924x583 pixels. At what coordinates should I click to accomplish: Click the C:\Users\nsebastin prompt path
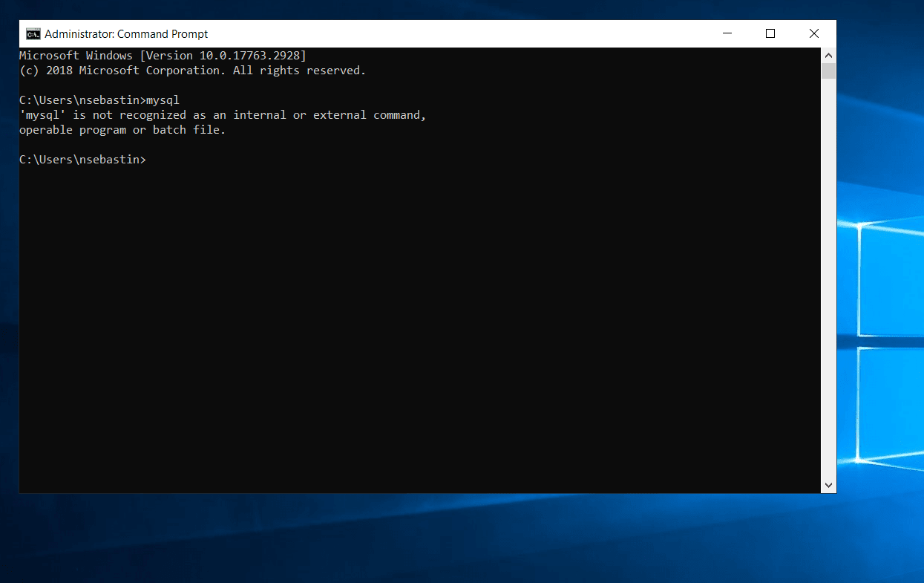tap(82, 159)
